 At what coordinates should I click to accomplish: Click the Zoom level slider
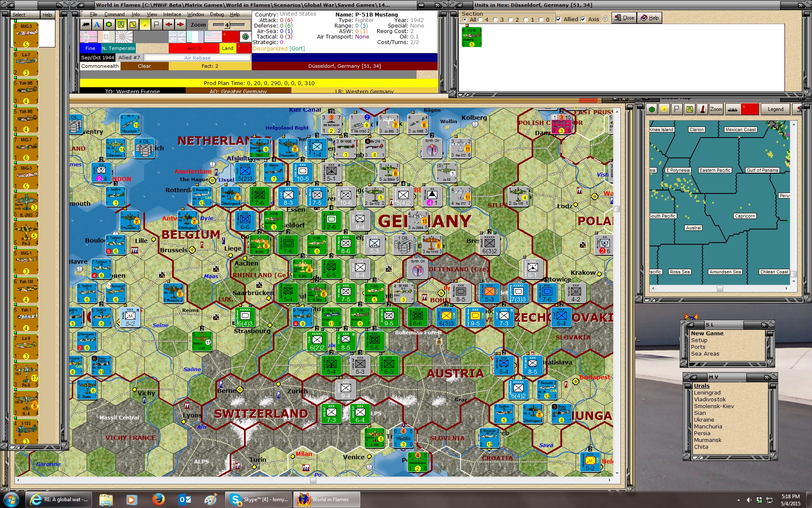pyautogui.click(x=227, y=25)
